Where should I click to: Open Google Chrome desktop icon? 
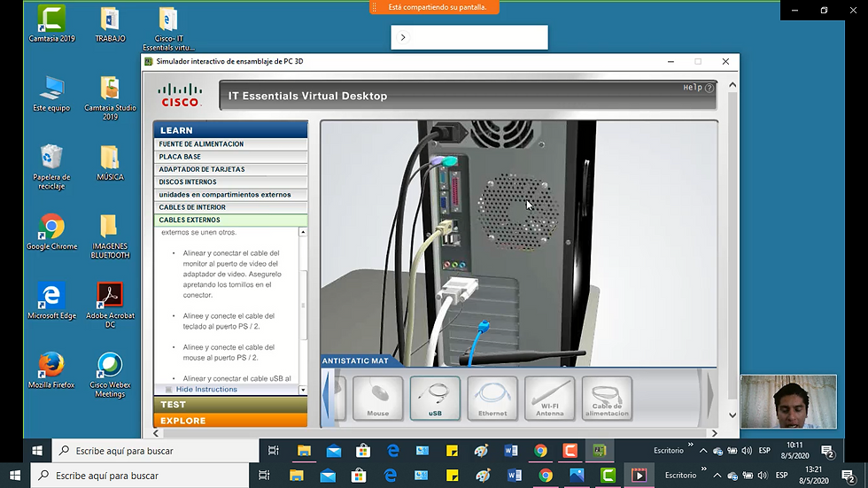[x=51, y=232]
